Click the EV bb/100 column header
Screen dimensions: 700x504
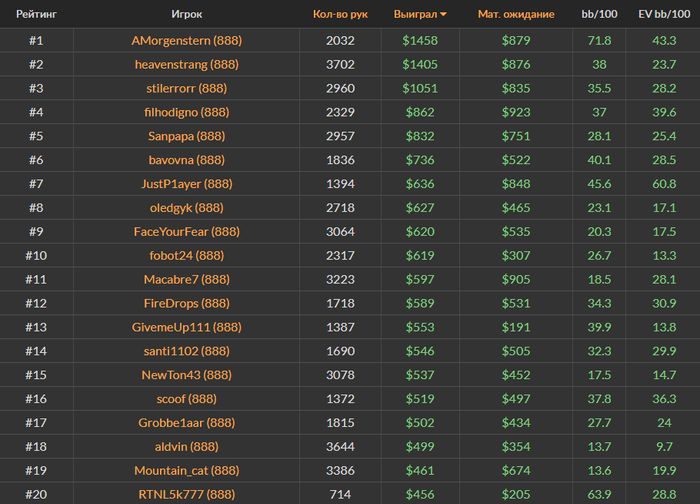point(663,15)
